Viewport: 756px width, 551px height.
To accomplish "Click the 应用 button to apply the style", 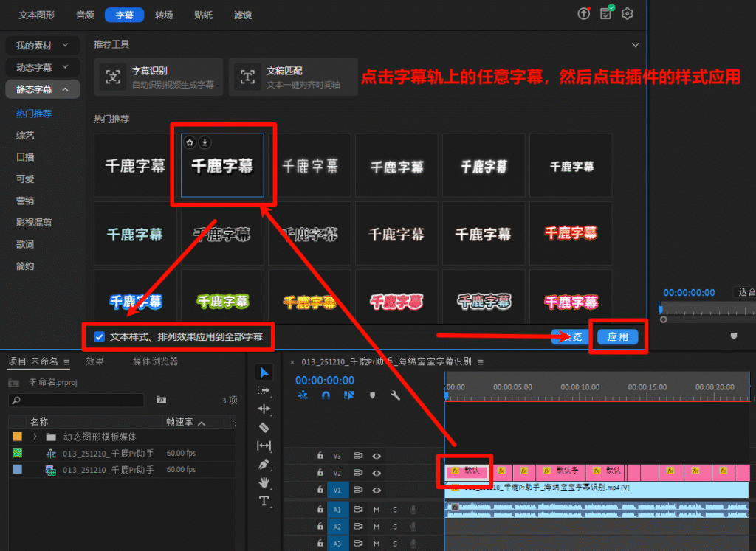I will (619, 336).
